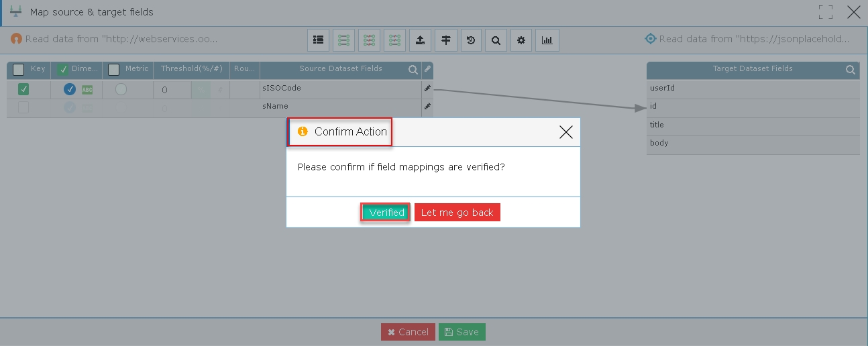Image resolution: width=868 pixels, height=346 pixels.
Task: Click the info icon in Confirm Action dialog
Action: coord(303,131)
